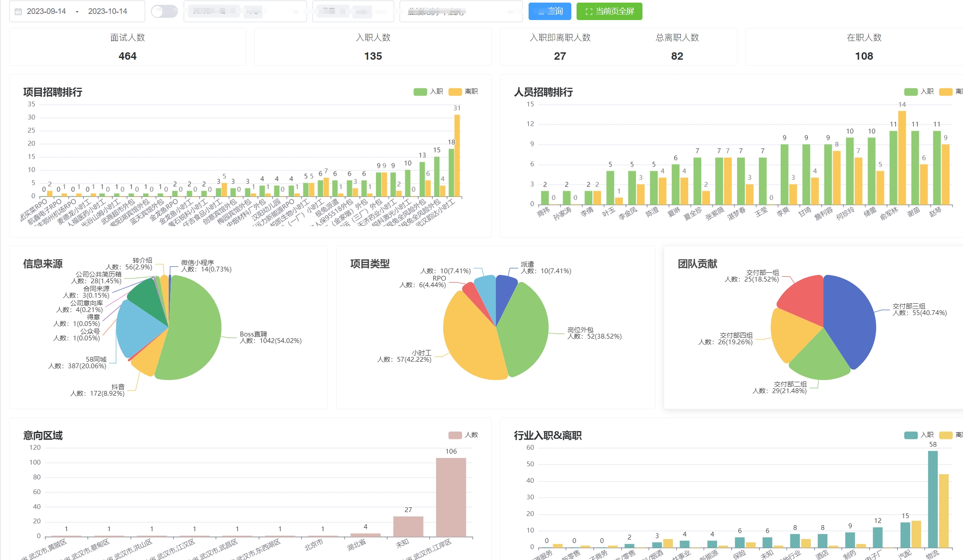Toggle 人数 legend in 意向区域 chart
Screen dimensions: 963x560
[x=463, y=435]
